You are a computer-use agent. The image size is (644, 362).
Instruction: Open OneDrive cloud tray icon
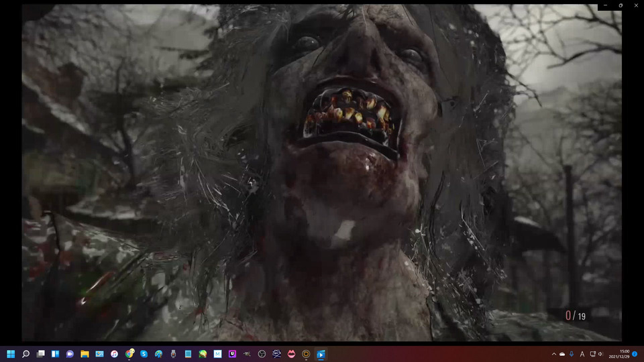pos(562,354)
